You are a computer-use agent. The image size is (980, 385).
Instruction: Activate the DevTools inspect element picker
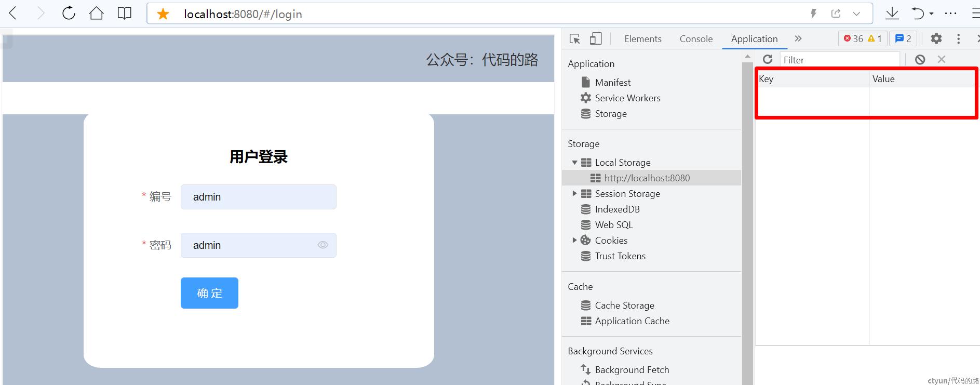[574, 39]
